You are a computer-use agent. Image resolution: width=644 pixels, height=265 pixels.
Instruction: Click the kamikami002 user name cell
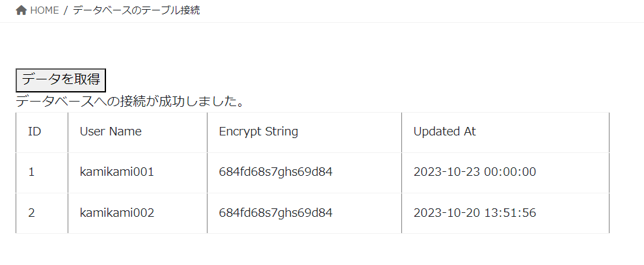[117, 212]
